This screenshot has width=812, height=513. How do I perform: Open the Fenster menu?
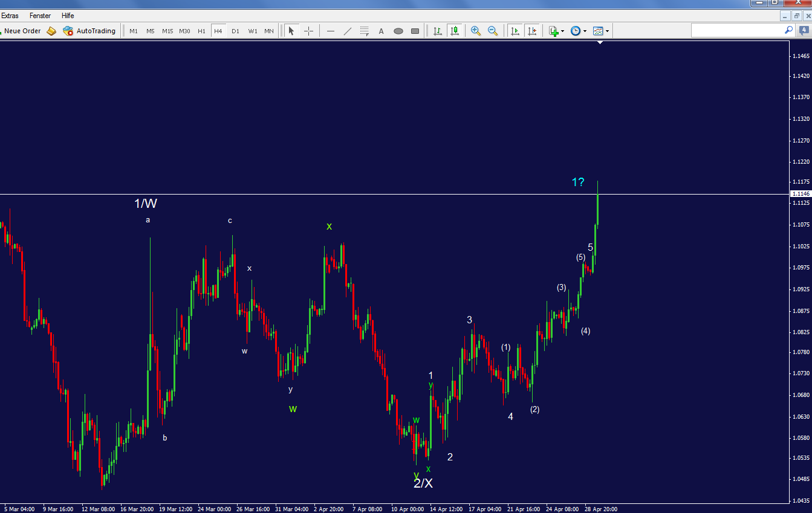pos(40,16)
